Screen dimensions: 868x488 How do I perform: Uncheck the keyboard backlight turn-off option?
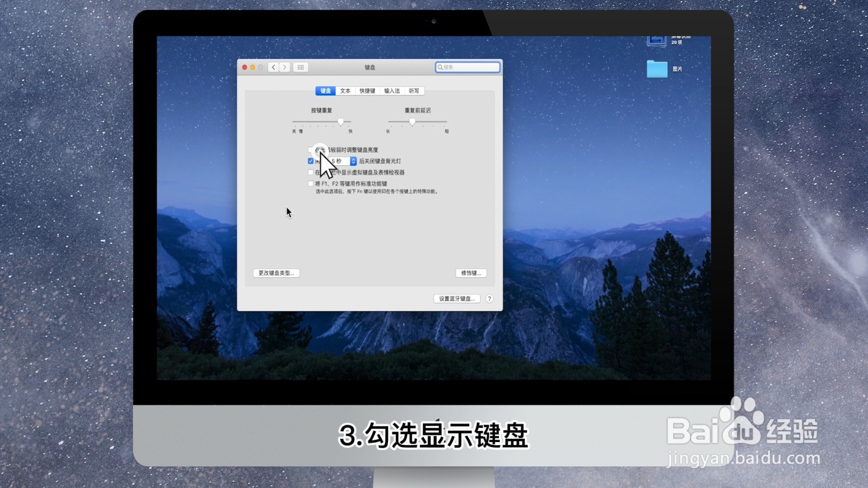pyautogui.click(x=310, y=161)
